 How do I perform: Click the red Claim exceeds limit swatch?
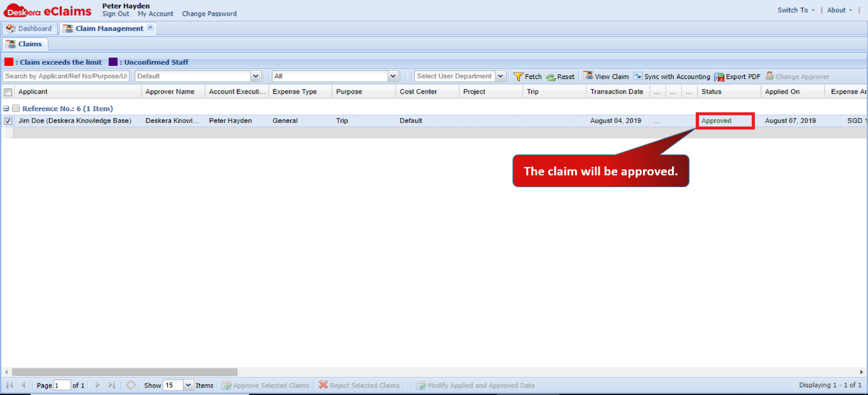click(9, 62)
